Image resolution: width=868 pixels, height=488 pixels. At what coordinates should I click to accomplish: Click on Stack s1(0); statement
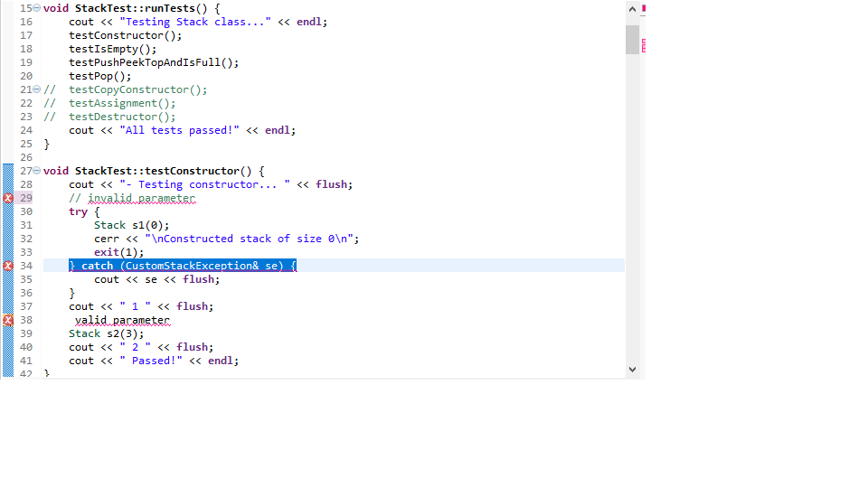pyautogui.click(x=131, y=225)
